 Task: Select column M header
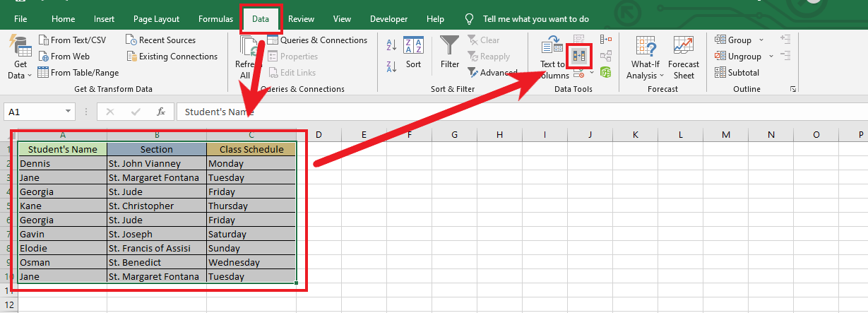[x=726, y=134]
